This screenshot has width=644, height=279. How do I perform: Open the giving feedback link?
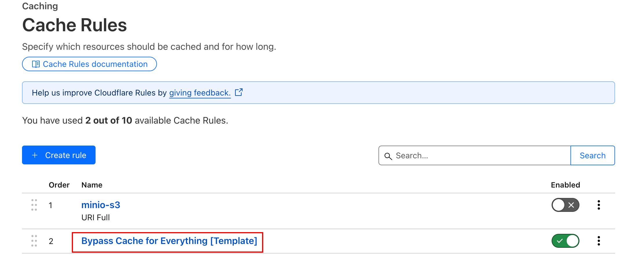(200, 93)
